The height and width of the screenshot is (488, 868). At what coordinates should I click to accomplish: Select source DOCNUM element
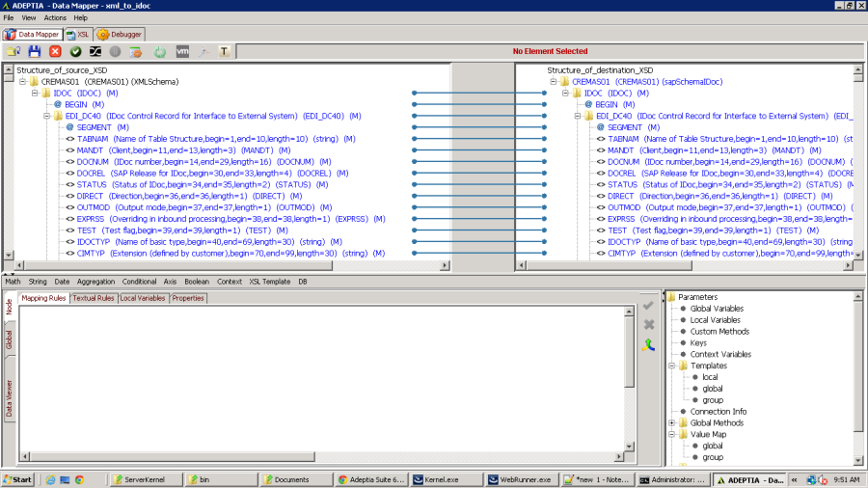(199, 162)
